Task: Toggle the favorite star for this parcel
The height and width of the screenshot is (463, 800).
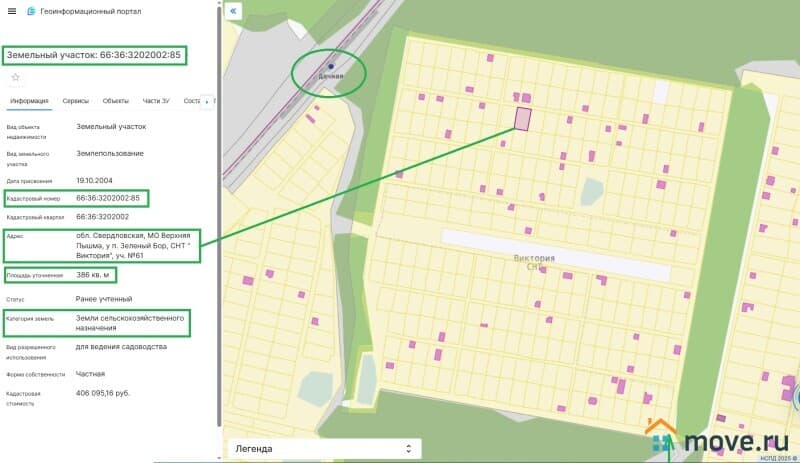Action: (x=15, y=77)
